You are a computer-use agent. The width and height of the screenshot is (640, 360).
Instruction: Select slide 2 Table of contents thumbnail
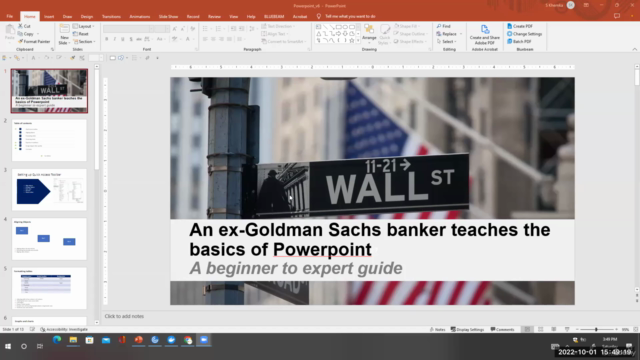[49, 140]
